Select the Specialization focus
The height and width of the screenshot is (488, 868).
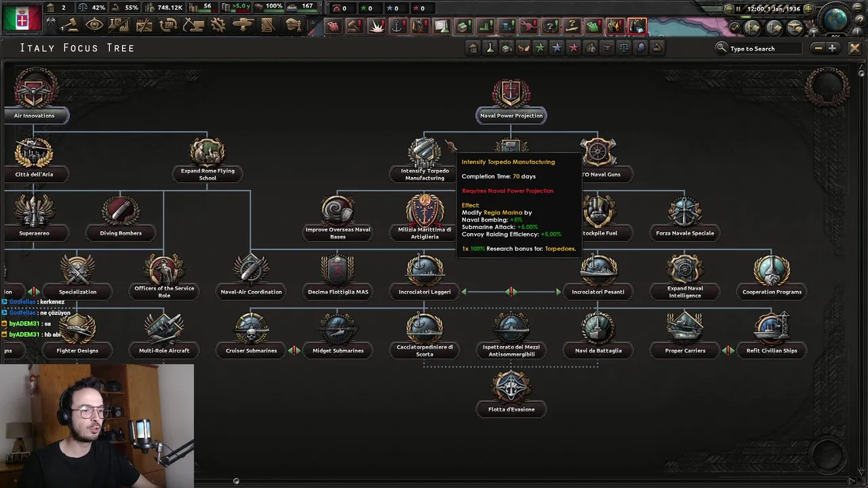[x=77, y=278]
